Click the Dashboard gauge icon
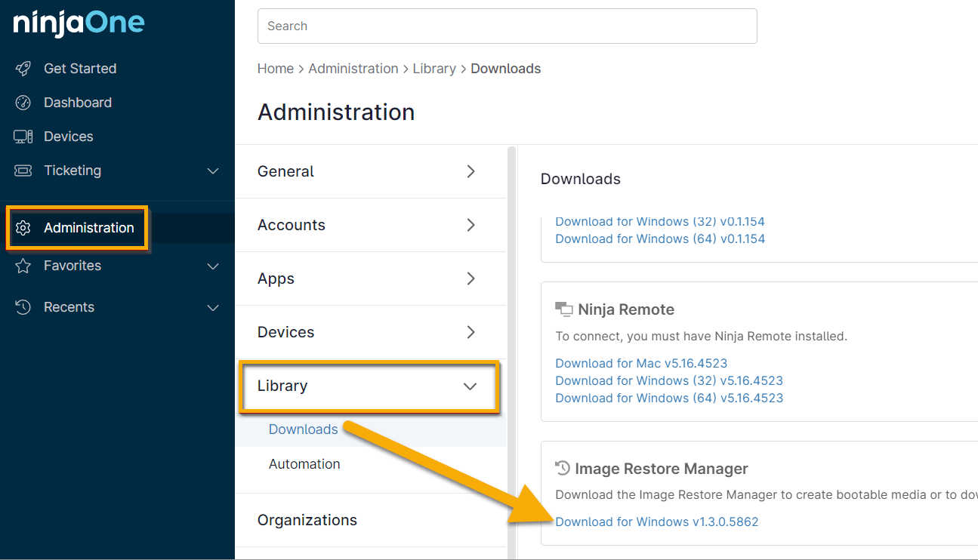Image resolution: width=978 pixels, height=560 pixels. tap(23, 103)
